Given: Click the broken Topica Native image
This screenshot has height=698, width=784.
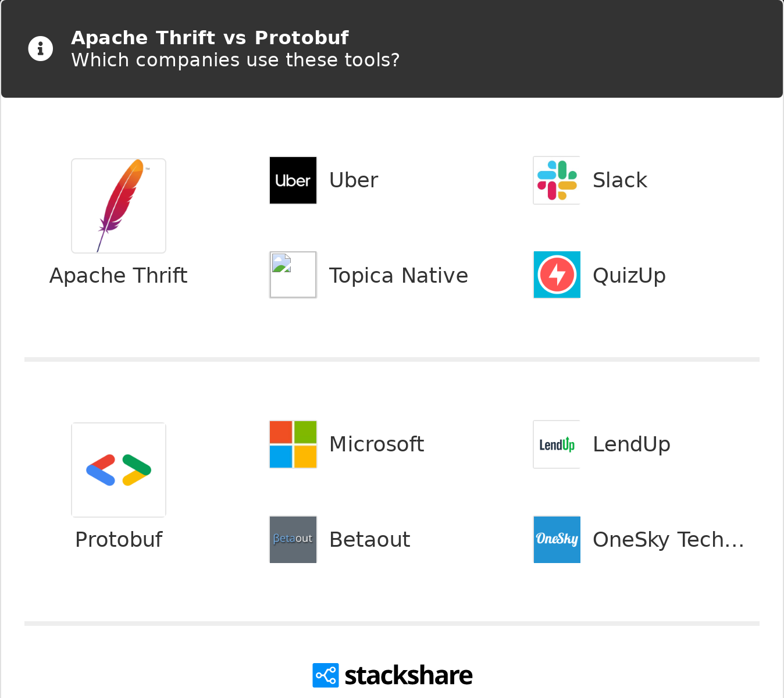Looking at the screenshot, I should click(293, 275).
